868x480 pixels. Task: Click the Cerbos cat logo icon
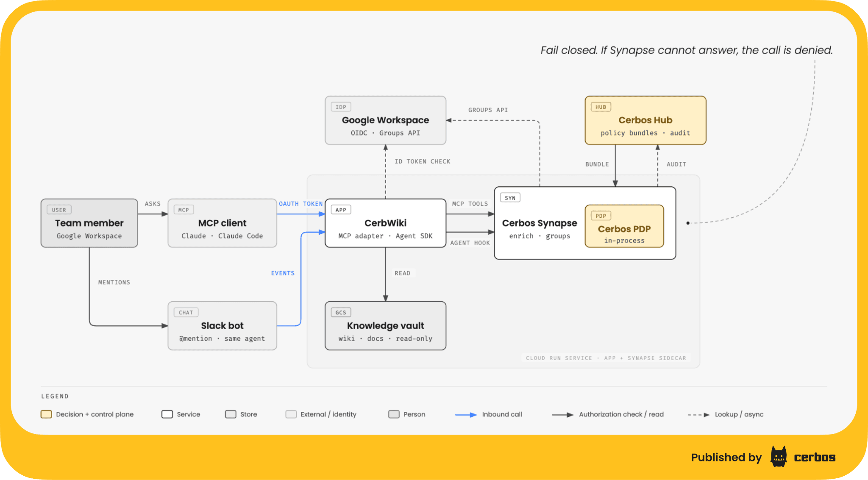(779, 457)
